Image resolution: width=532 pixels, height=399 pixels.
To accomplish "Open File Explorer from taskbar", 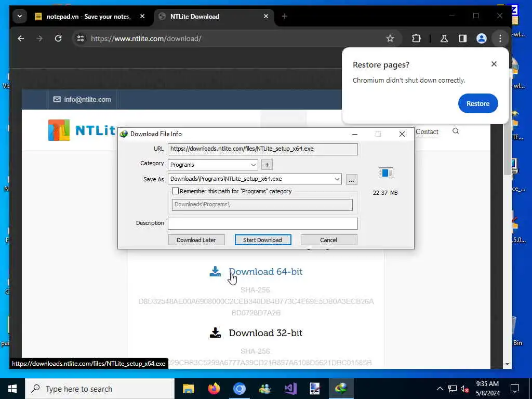I will [188, 389].
